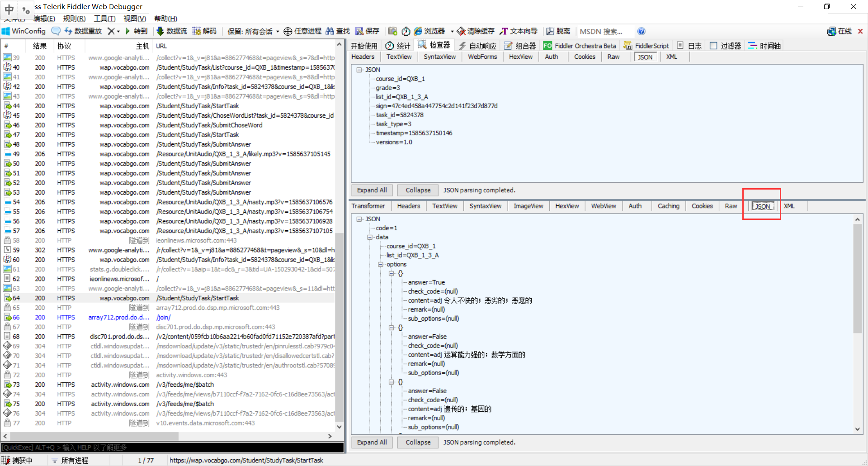Image resolution: width=868 pixels, height=466 pixels.
Task: Select request Raw tab
Action: (x=613, y=57)
